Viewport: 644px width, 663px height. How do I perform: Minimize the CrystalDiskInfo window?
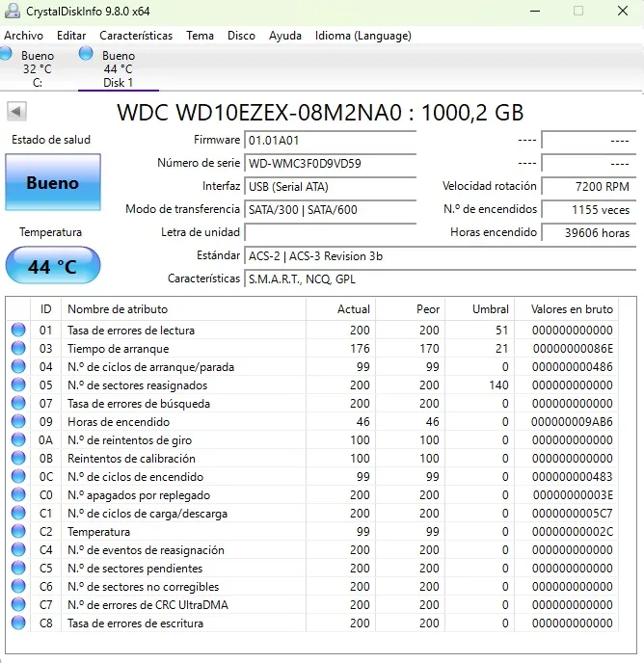point(535,11)
